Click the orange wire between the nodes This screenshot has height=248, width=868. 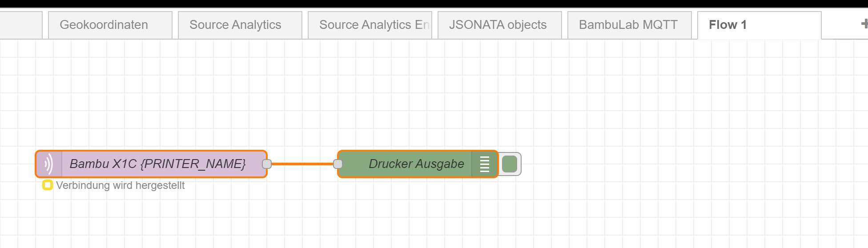tap(302, 164)
